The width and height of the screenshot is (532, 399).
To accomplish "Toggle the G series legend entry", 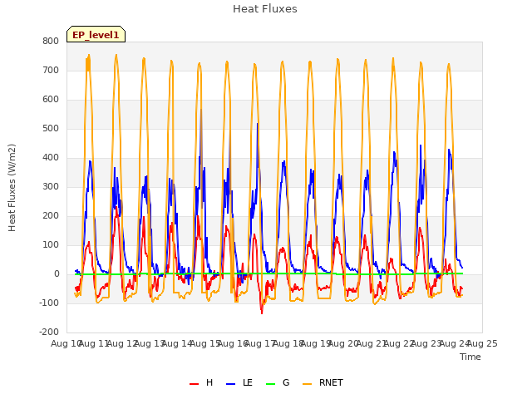I will 278,382.
